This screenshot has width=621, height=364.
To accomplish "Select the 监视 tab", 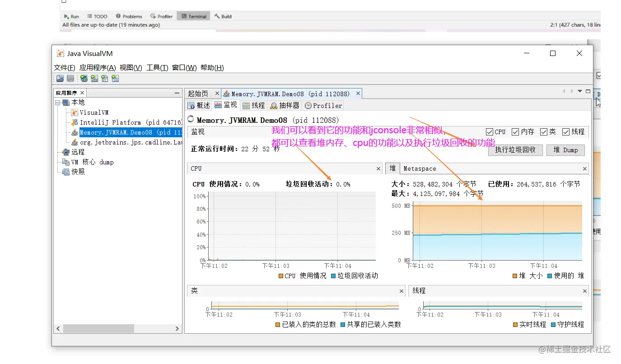I will coord(226,105).
